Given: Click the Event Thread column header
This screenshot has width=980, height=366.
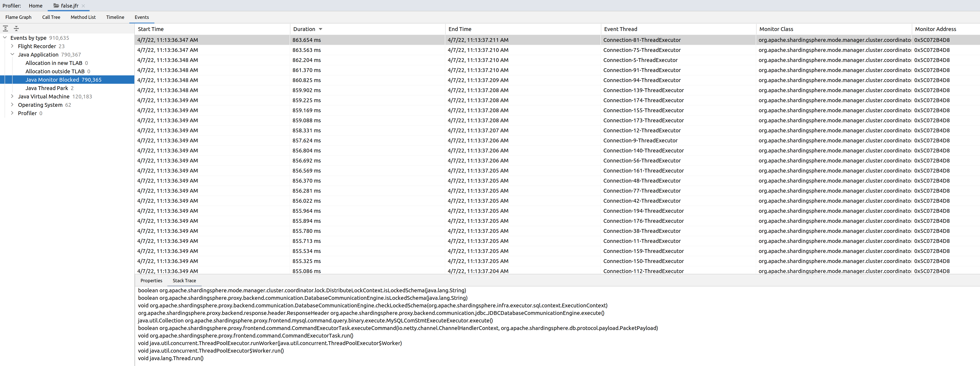Looking at the screenshot, I should pyautogui.click(x=678, y=29).
